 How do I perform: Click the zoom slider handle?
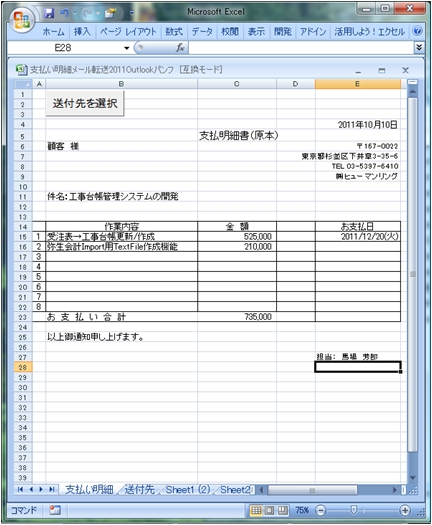[353, 510]
